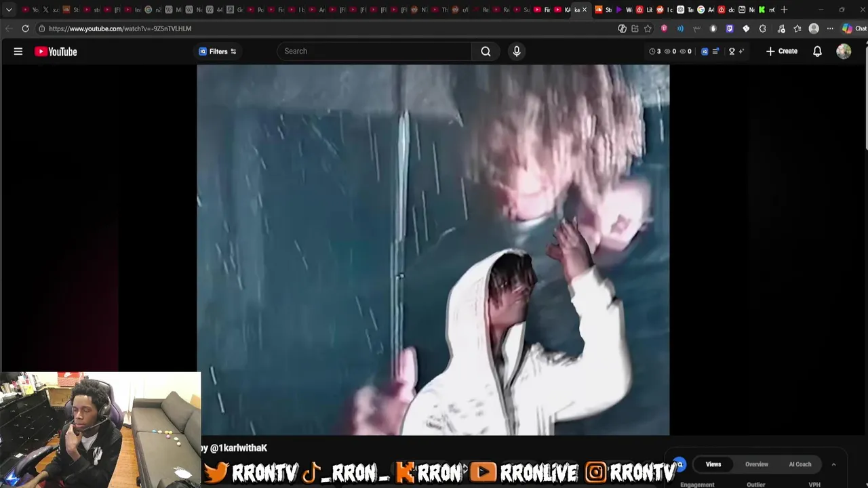Switch to the Overview tab in vidIQ panel
Viewport: 868px width, 488px height.
(757, 464)
